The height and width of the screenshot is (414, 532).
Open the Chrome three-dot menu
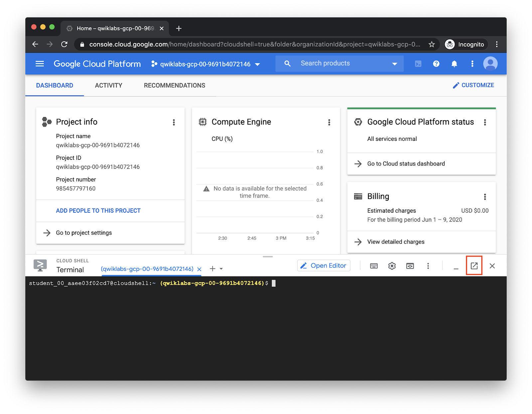point(497,44)
